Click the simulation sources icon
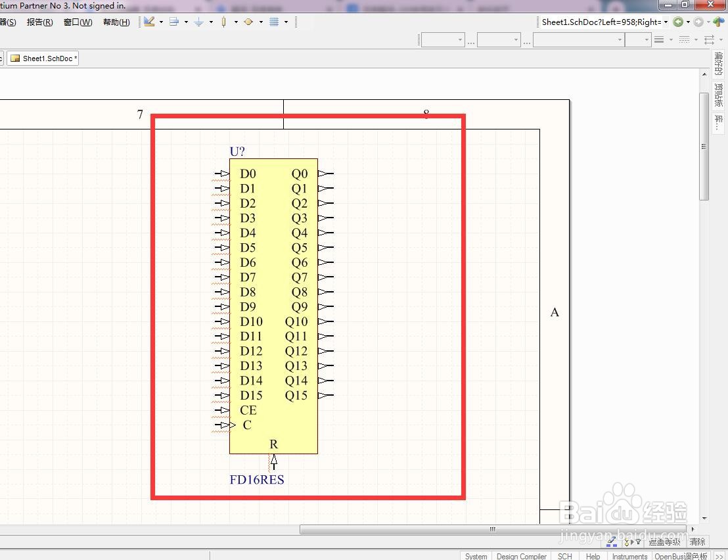Screen dimensions: 728x560 [x=248, y=22]
